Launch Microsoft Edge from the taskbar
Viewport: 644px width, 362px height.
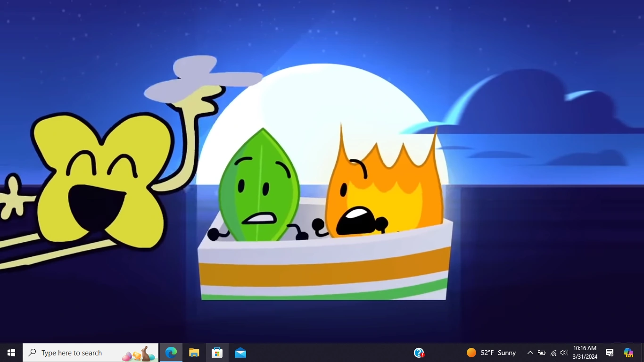[170, 352]
